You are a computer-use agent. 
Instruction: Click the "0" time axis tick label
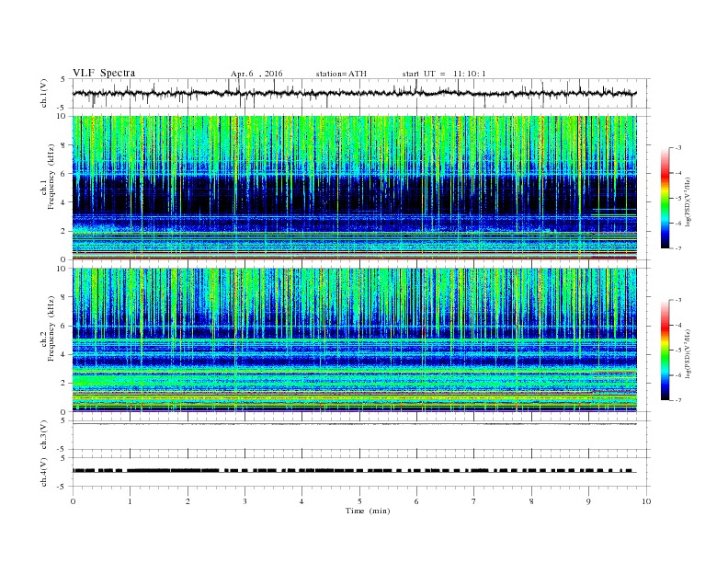coord(73,501)
